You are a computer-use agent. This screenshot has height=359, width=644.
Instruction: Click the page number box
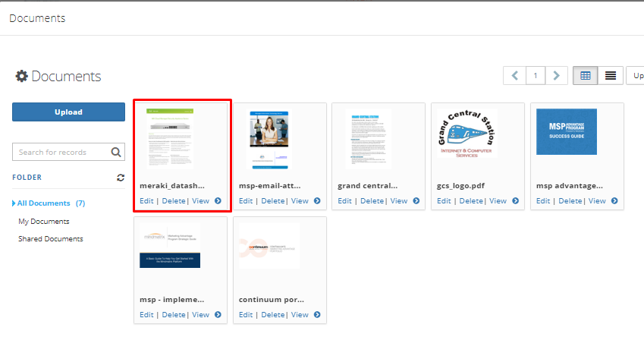pos(536,76)
